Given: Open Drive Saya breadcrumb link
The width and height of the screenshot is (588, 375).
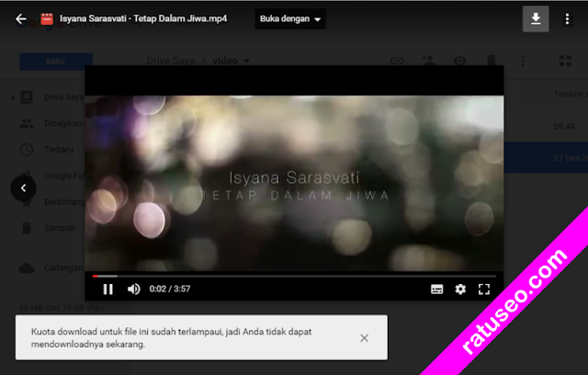Looking at the screenshot, I should [x=170, y=61].
